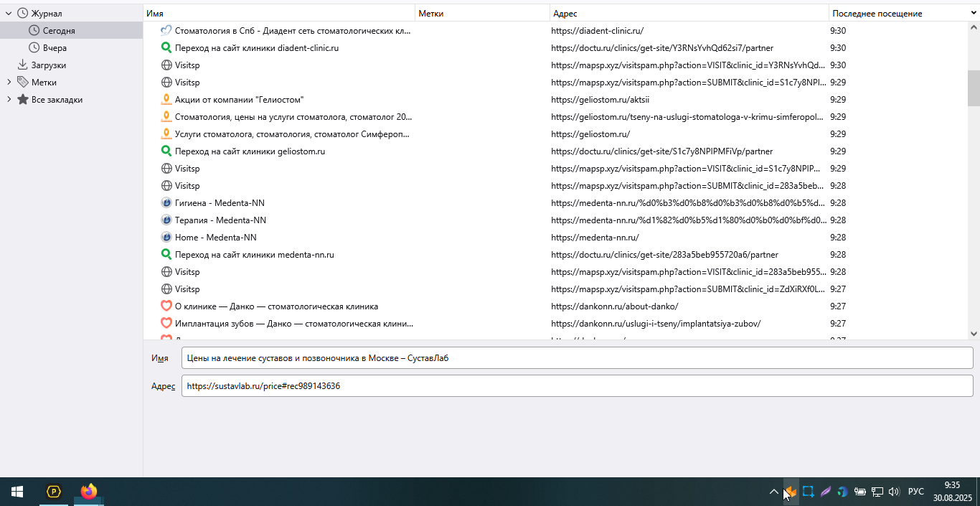
Task: Select Visitsp row with VISIT clinic_id=283a5beb955
Action: pos(556,271)
